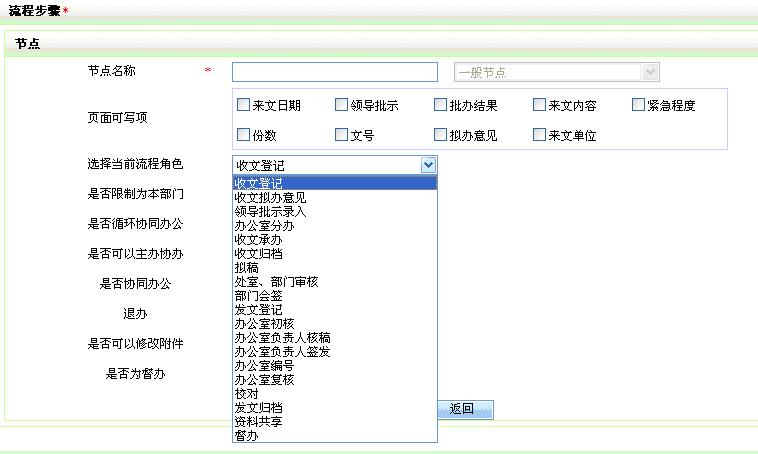The width and height of the screenshot is (758, 454).
Task: Select 收文归档 option
Action: 335,253
